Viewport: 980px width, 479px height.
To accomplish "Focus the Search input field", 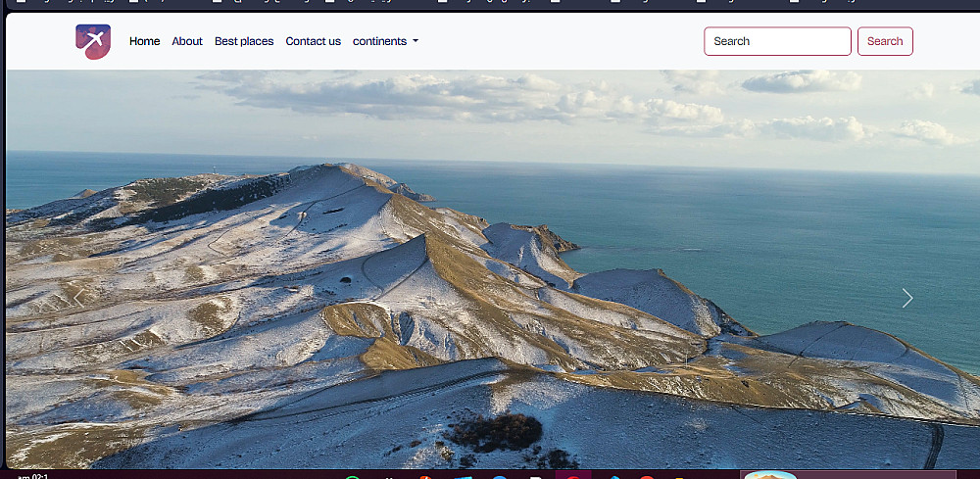I will coord(777,41).
